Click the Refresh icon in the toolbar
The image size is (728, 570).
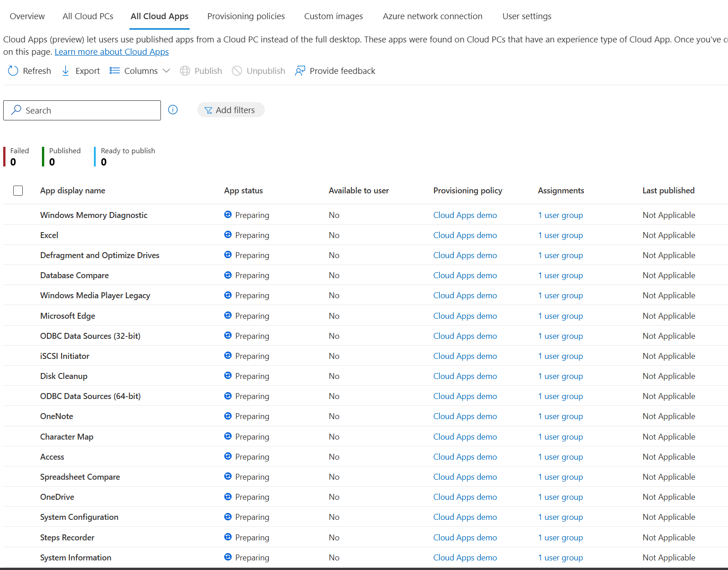(x=13, y=71)
